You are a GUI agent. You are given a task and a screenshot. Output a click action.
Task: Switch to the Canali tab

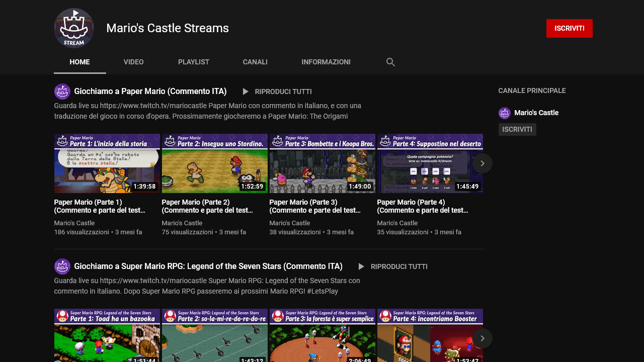[255, 62]
